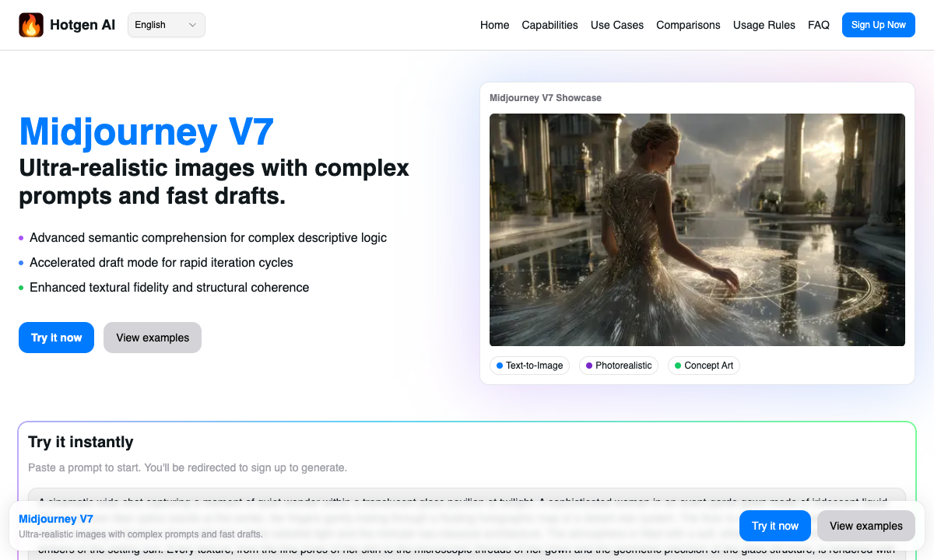
Task: Click the Hotgen AI brand name text
Action: (x=83, y=25)
